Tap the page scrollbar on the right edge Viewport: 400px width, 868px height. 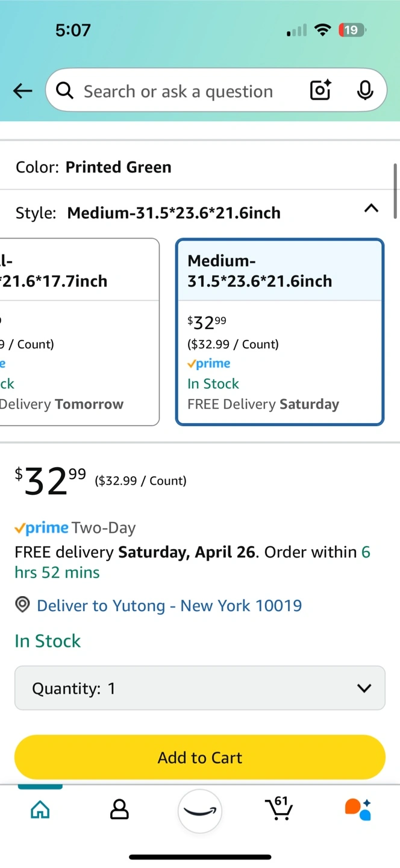pyautogui.click(x=396, y=190)
